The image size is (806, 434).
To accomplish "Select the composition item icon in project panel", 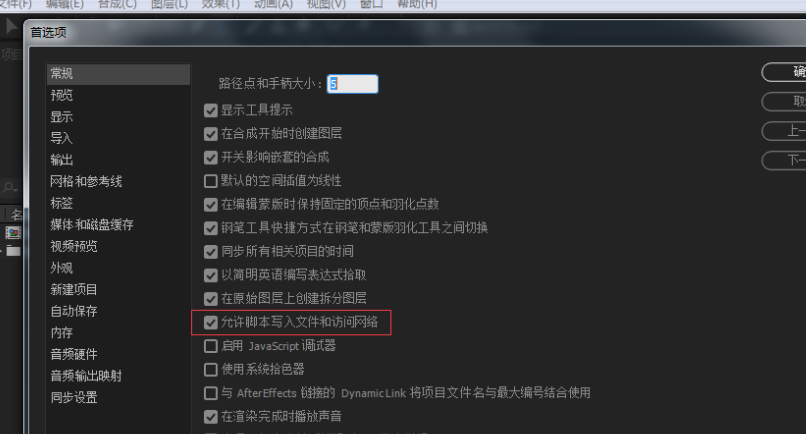I will (x=13, y=233).
